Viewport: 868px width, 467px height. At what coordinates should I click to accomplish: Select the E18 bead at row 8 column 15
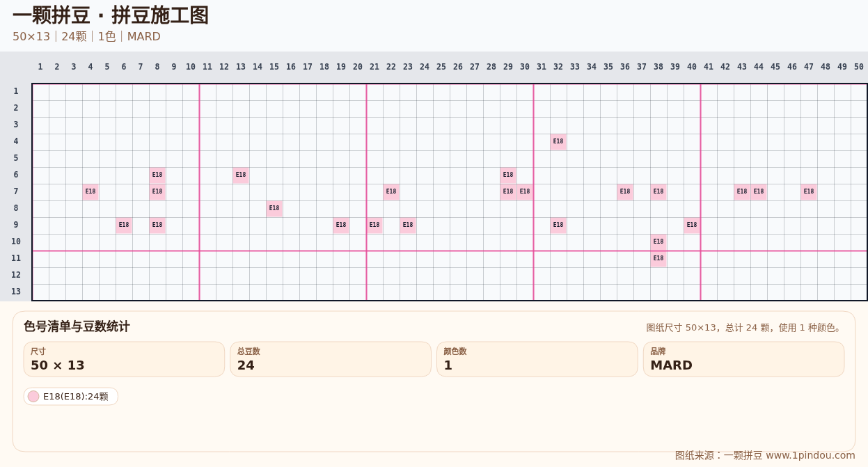[274, 209]
